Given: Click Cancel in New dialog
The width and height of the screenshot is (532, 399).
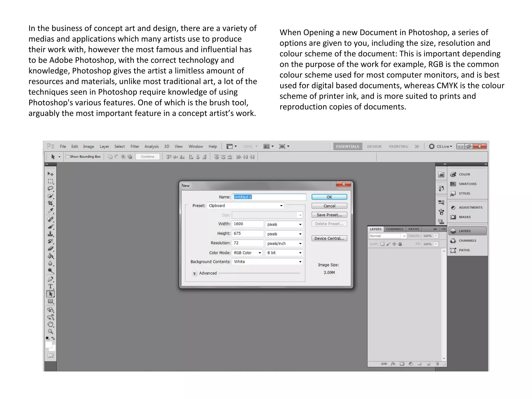Looking at the screenshot, I should (329, 206).
